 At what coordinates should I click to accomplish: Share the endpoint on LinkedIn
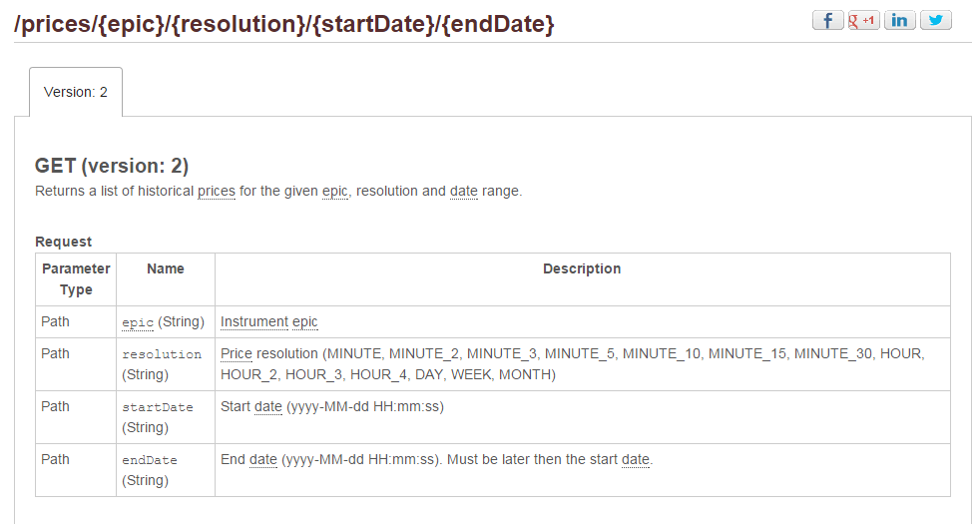tap(899, 20)
